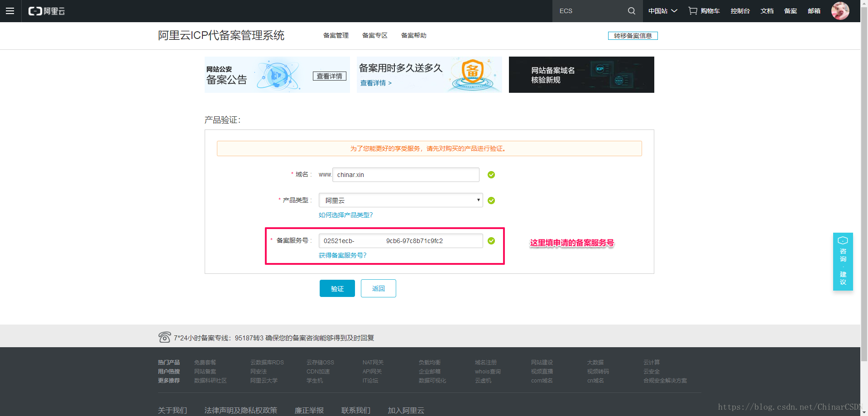
Task: Click the 数据可视化 footer link
Action: point(432,380)
